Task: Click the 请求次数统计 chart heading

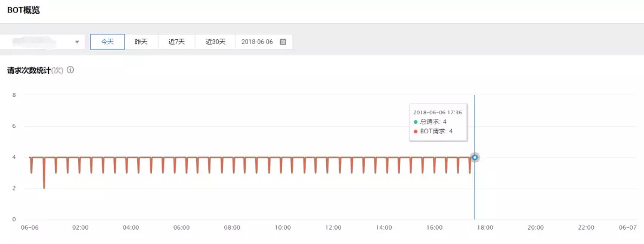Action: click(x=29, y=71)
